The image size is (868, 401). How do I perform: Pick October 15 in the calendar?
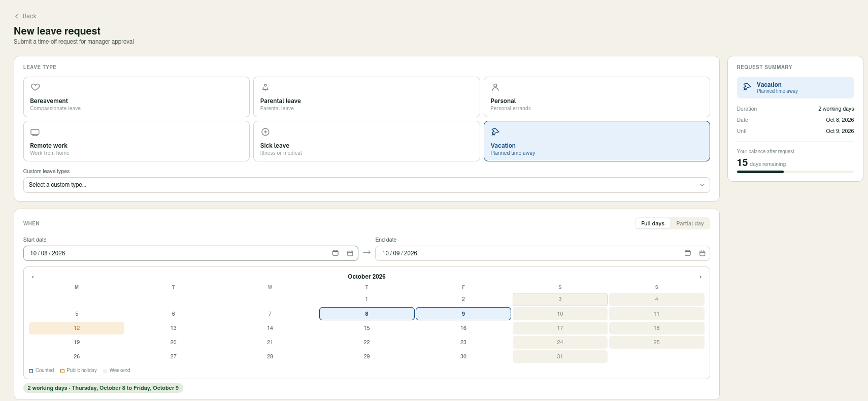[x=366, y=328]
